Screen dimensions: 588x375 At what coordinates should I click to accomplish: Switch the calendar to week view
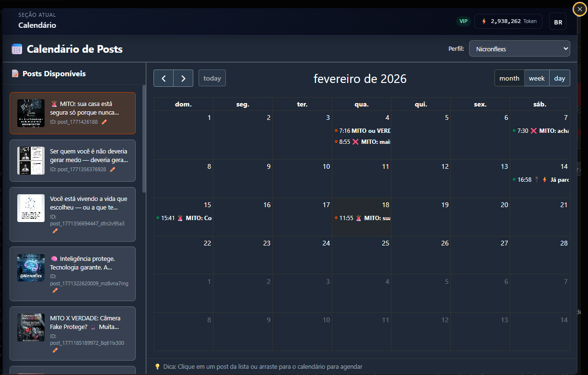click(x=537, y=78)
